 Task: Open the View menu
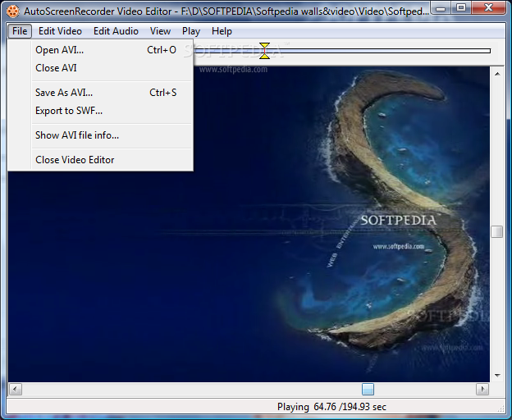click(160, 31)
